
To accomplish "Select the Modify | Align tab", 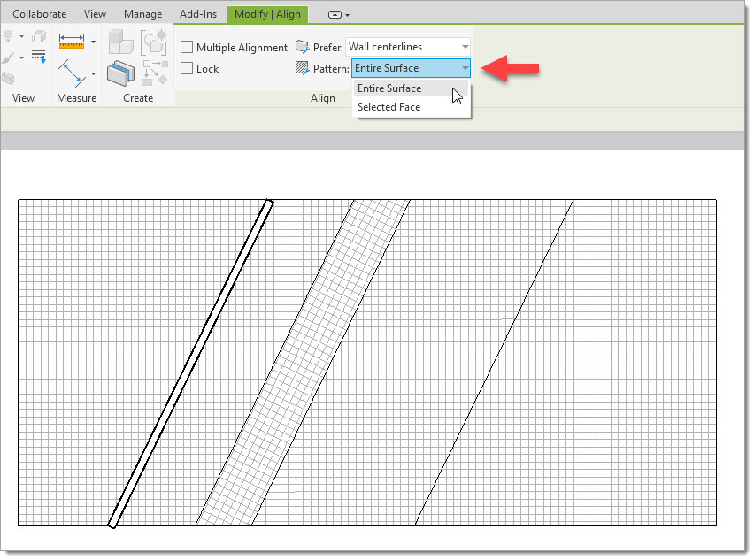I will [x=267, y=14].
